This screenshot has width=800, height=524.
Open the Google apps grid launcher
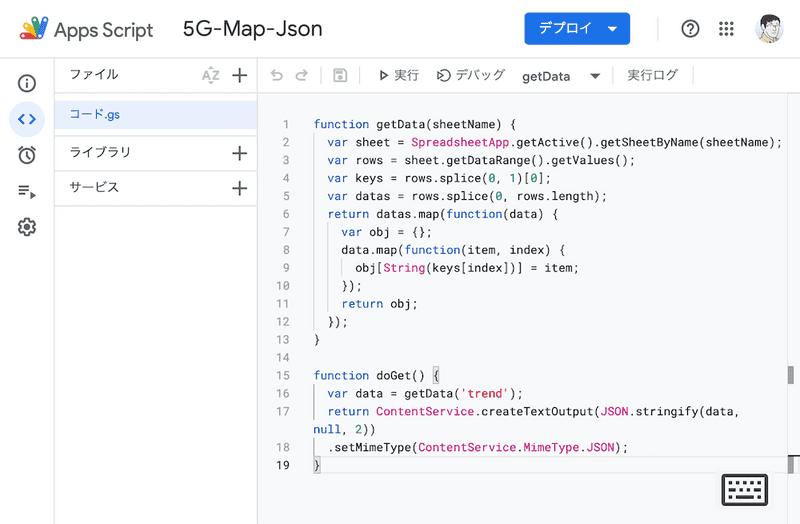[x=727, y=29]
